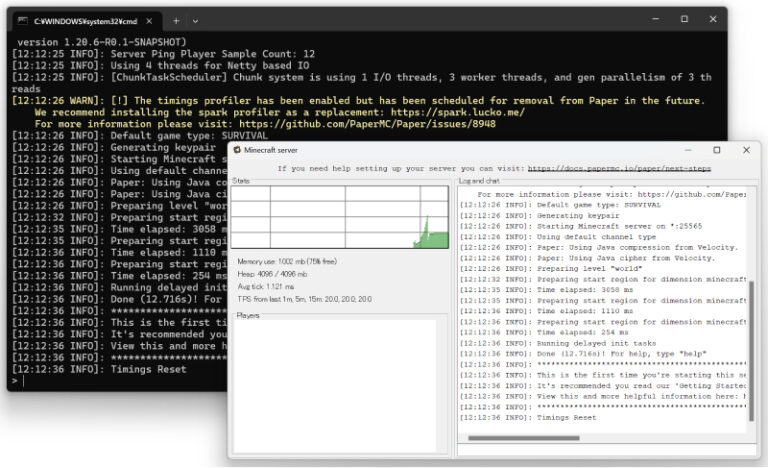Click the cmd icon in the terminal tab
768x468 pixels.
pyautogui.click(x=23, y=20)
